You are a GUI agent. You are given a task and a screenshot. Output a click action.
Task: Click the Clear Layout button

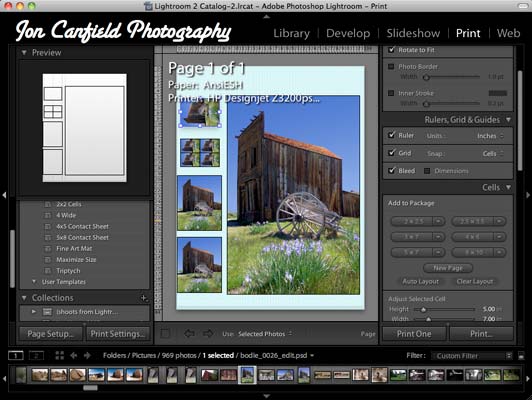point(475,281)
